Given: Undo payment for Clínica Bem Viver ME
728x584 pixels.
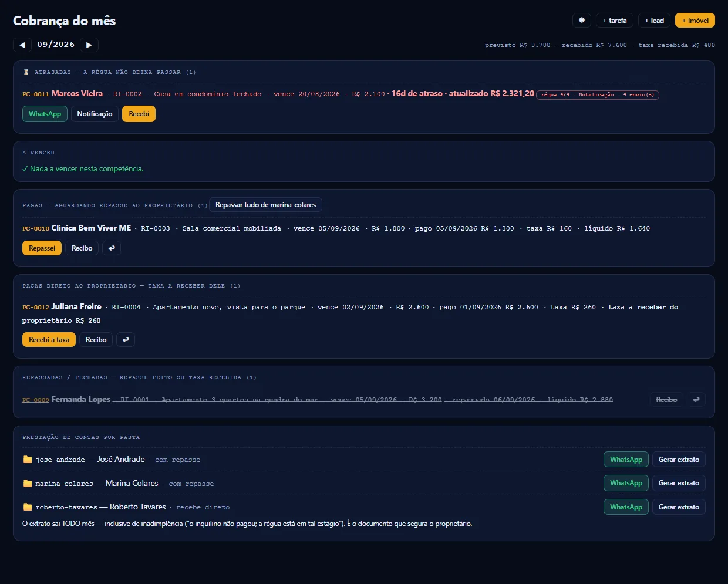Looking at the screenshot, I should 112,248.
